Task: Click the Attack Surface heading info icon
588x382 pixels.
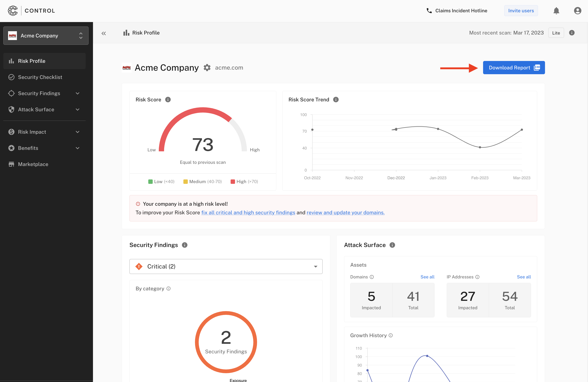Action: (x=392, y=245)
